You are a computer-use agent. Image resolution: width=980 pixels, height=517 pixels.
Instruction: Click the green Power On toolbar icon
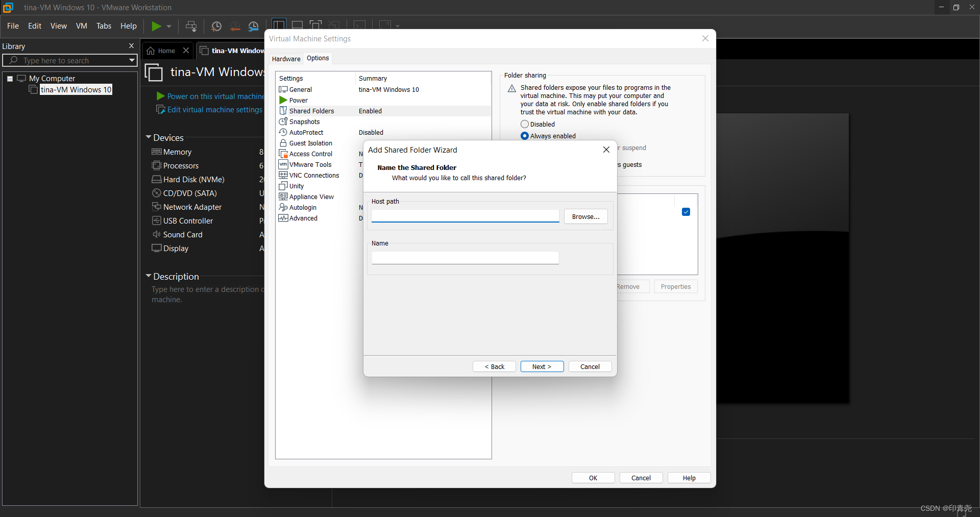pos(157,26)
